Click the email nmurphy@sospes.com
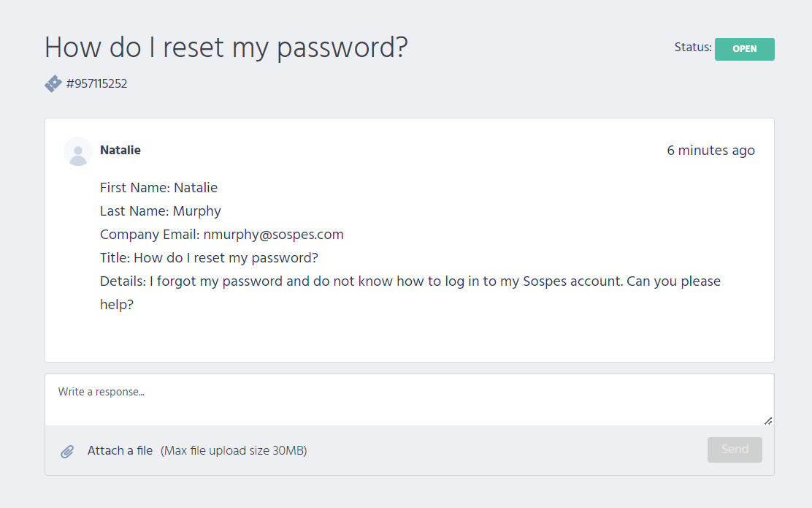The width and height of the screenshot is (812, 508). point(273,235)
